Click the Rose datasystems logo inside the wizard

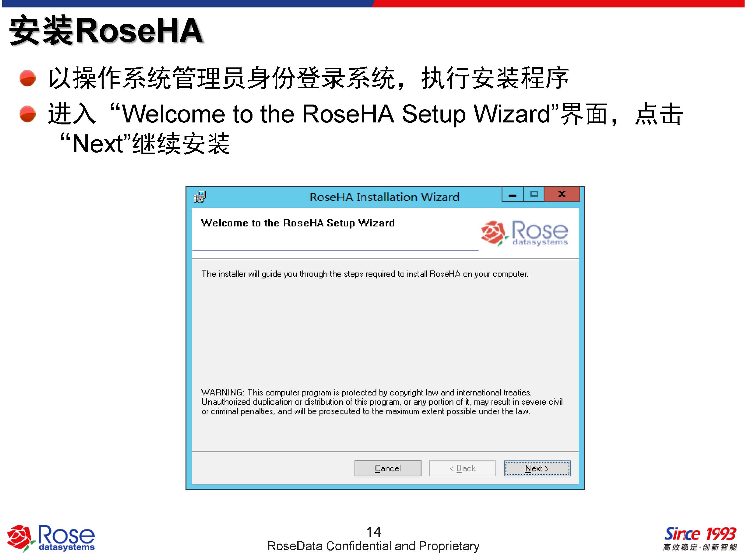pyautogui.click(x=524, y=233)
